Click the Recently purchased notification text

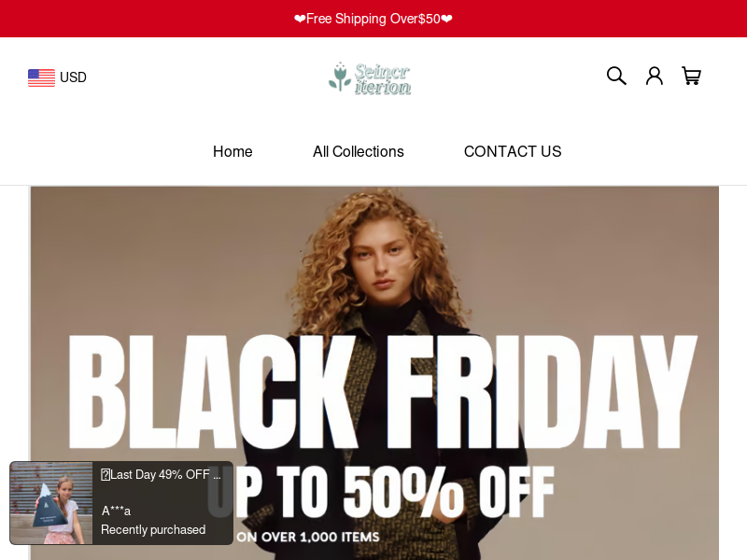[153, 529]
